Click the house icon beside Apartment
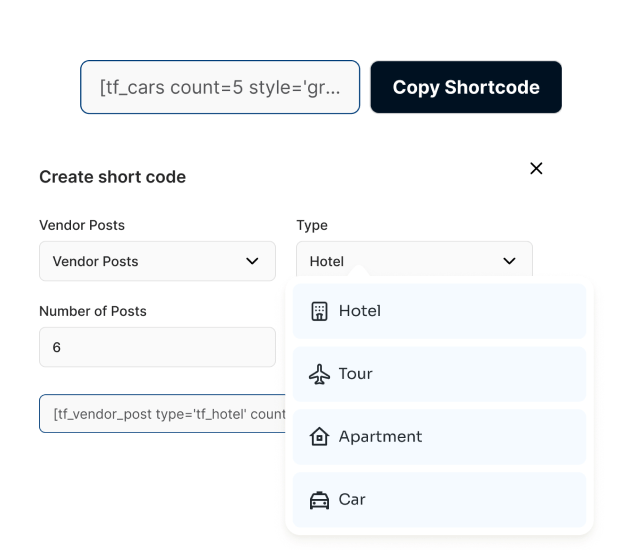 (x=319, y=437)
